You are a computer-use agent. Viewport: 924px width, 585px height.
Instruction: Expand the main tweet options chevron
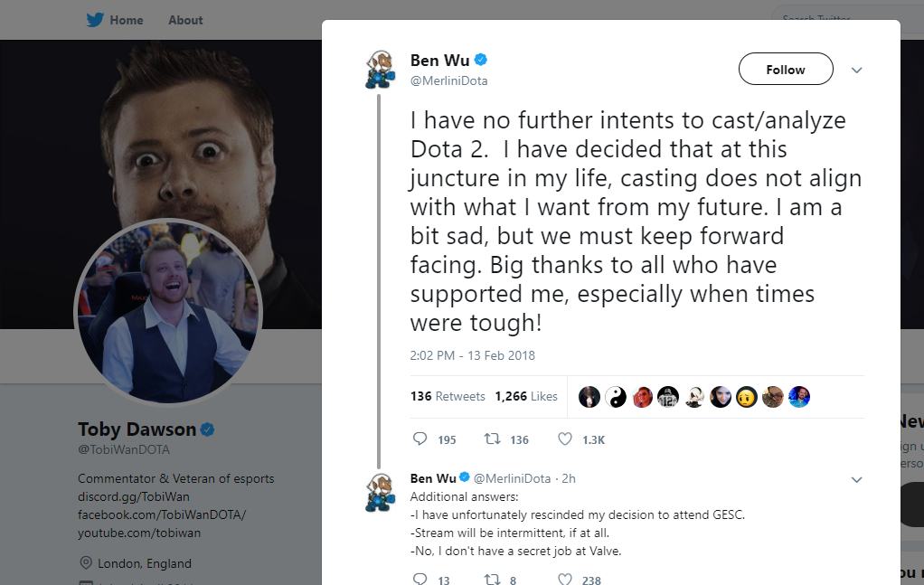[857, 70]
